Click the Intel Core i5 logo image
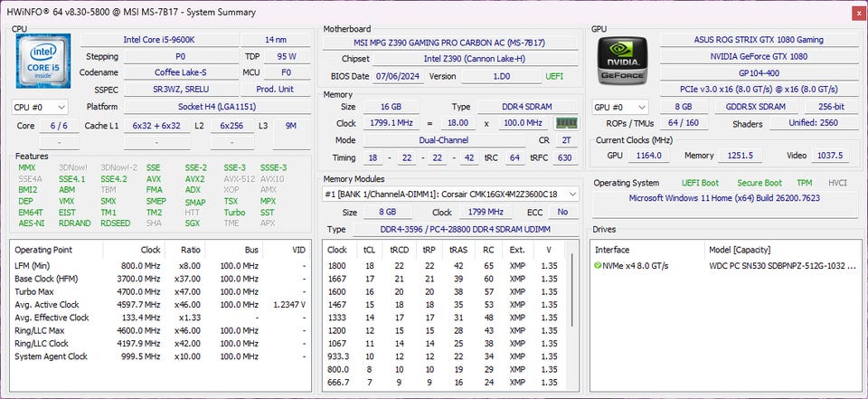The image size is (868, 399). coord(43,61)
